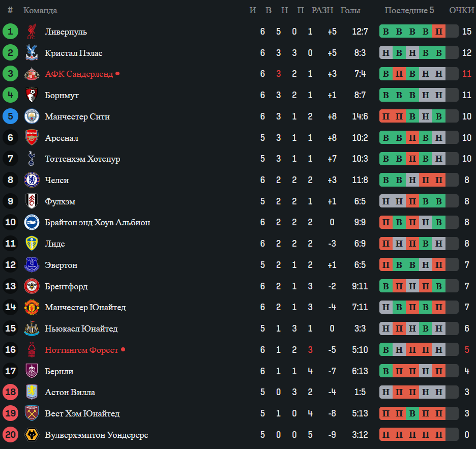Select the blue rank 5 badge
The width and height of the screenshot is (476, 449).
pos(10,116)
